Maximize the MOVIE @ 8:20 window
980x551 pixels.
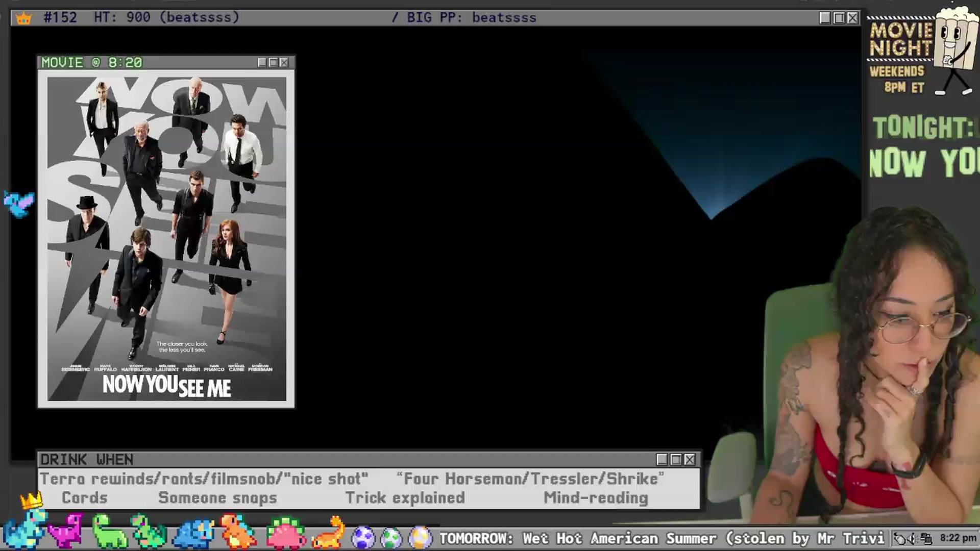pos(273,62)
